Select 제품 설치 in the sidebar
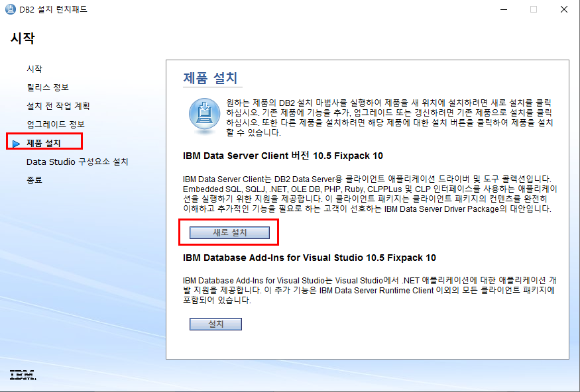 44,143
